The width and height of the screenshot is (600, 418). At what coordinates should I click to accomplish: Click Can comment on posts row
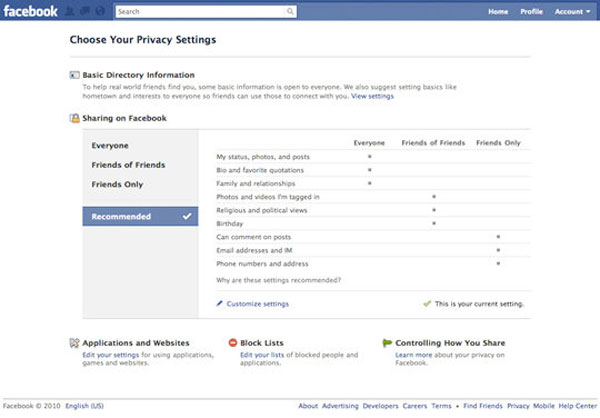(373, 237)
